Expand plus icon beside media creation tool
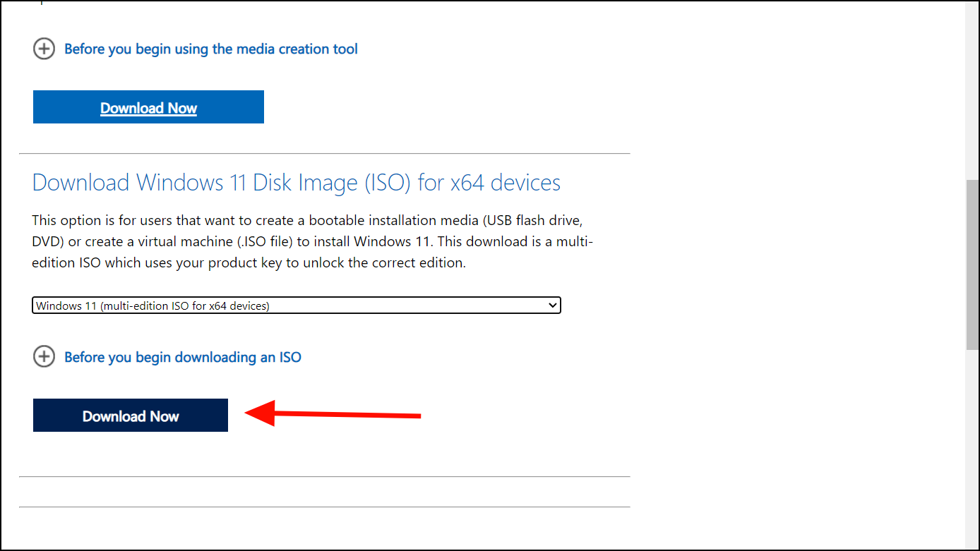The height and width of the screenshot is (551, 980). pyautogui.click(x=44, y=49)
